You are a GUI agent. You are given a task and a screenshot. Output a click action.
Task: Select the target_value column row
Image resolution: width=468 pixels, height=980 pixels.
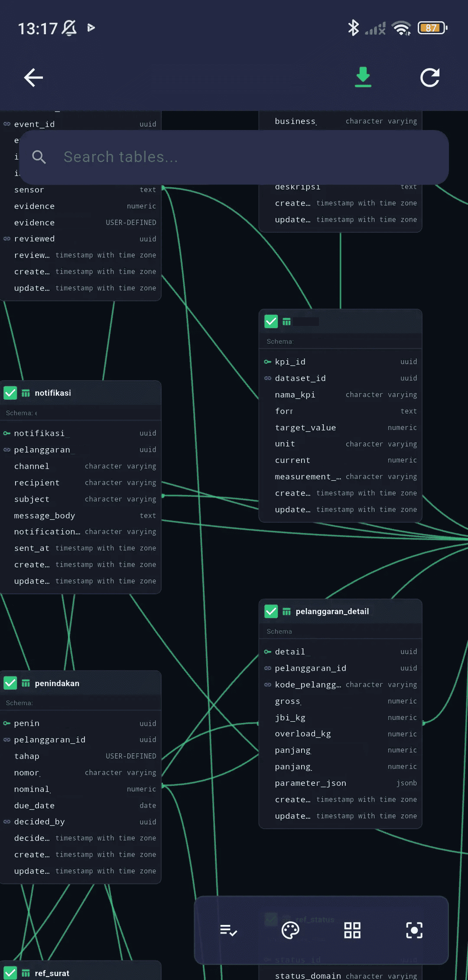[x=341, y=428]
